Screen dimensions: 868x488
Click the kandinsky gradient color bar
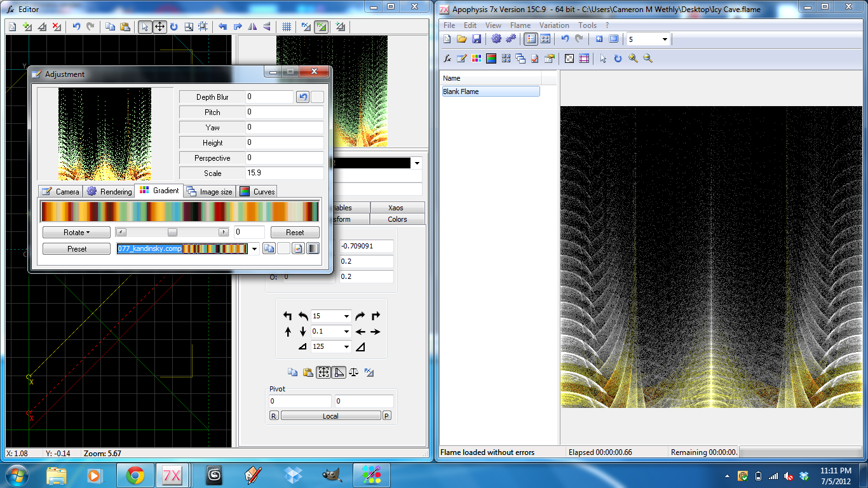click(x=180, y=212)
